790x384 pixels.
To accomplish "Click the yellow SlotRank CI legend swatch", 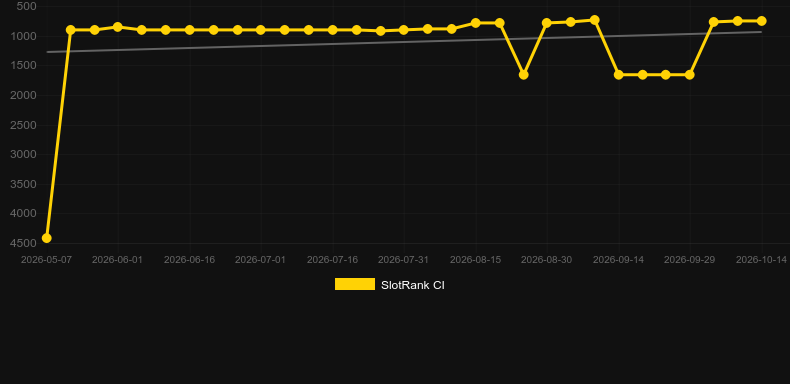I will [x=355, y=284].
